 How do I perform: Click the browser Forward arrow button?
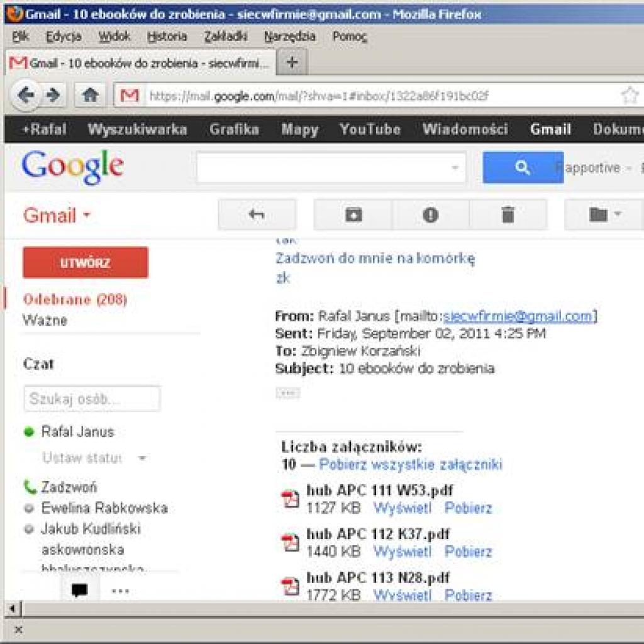(x=53, y=96)
